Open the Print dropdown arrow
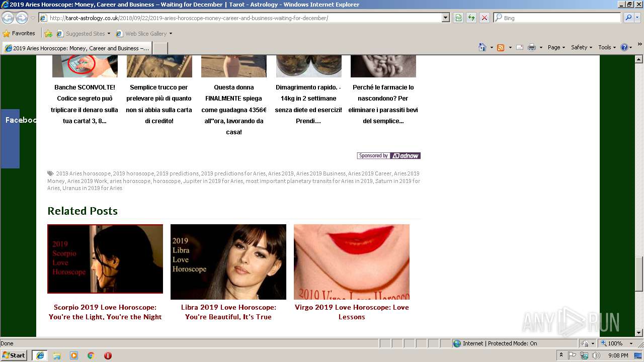Viewport: 644px width, 362px height. pyautogui.click(x=541, y=47)
